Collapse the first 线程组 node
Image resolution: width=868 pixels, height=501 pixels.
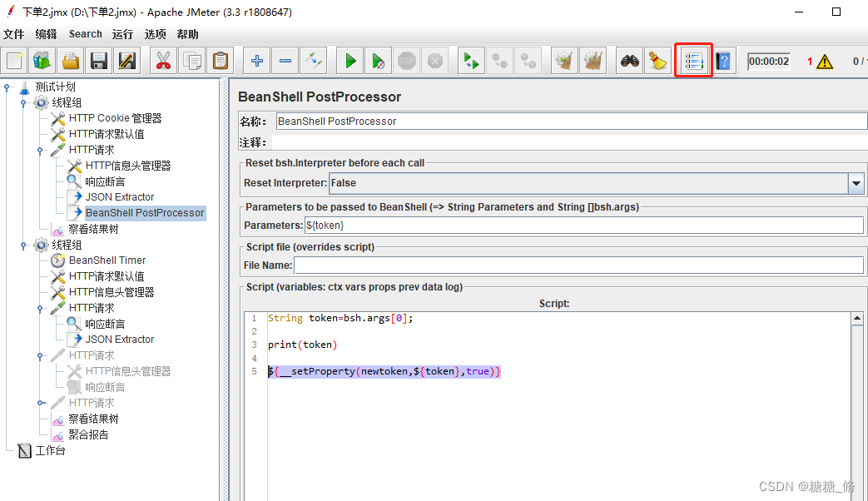(x=23, y=103)
